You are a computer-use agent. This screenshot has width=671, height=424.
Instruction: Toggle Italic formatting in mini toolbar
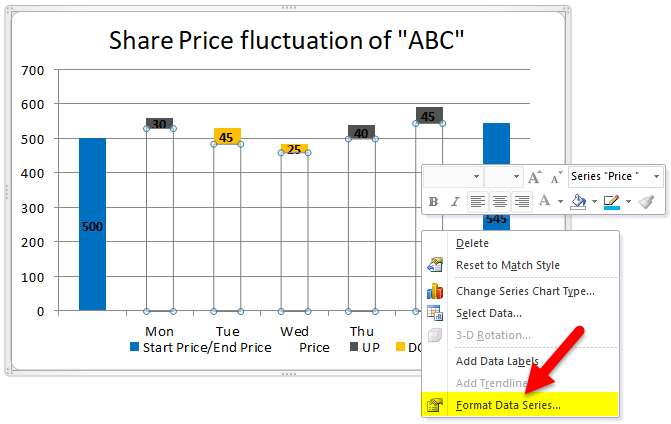click(454, 201)
